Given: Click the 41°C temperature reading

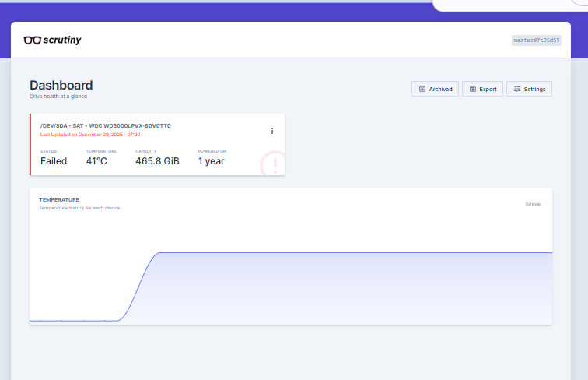Looking at the screenshot, I should point(96,161).
